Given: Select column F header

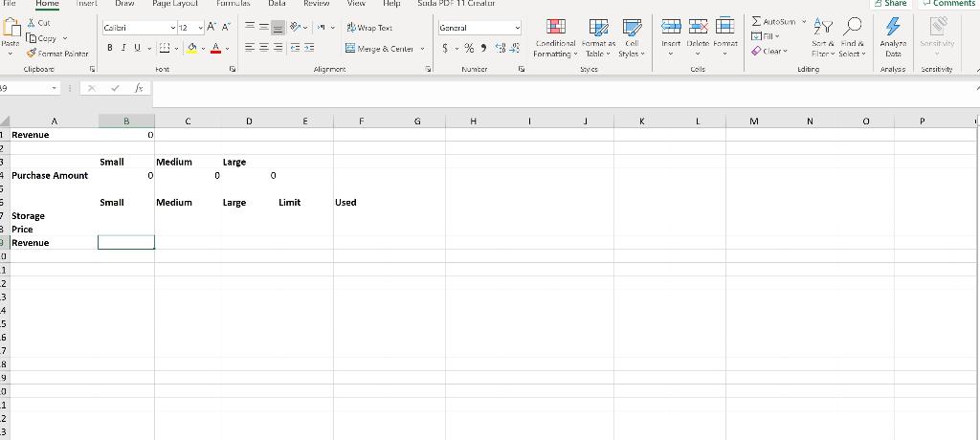Looking at the screenshot, I should (361, 121).
